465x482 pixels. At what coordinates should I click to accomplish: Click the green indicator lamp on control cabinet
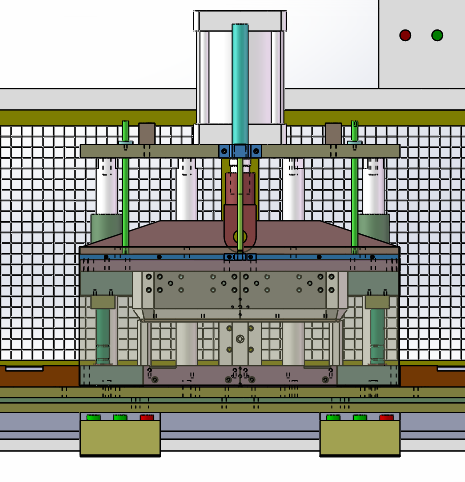coord(437,35)
